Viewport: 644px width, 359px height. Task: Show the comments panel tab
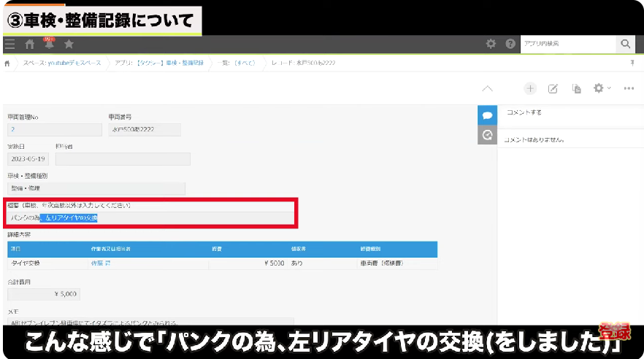487,115
